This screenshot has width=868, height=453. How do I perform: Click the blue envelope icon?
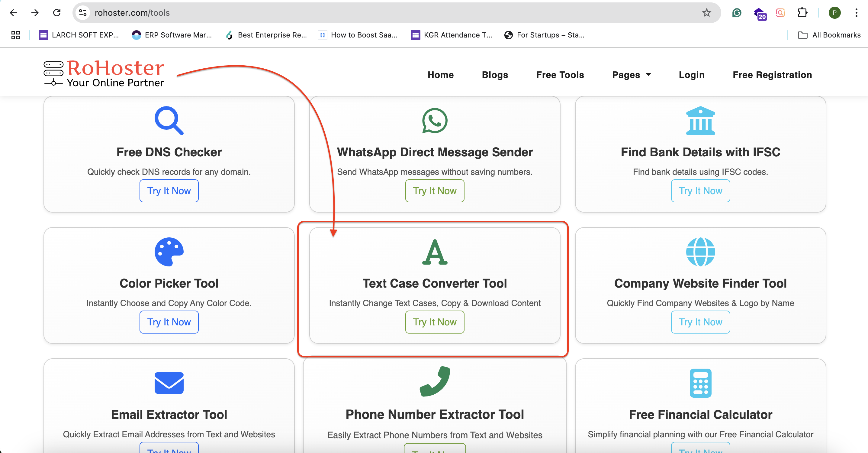pyautogui.click(x=169, y=383)
